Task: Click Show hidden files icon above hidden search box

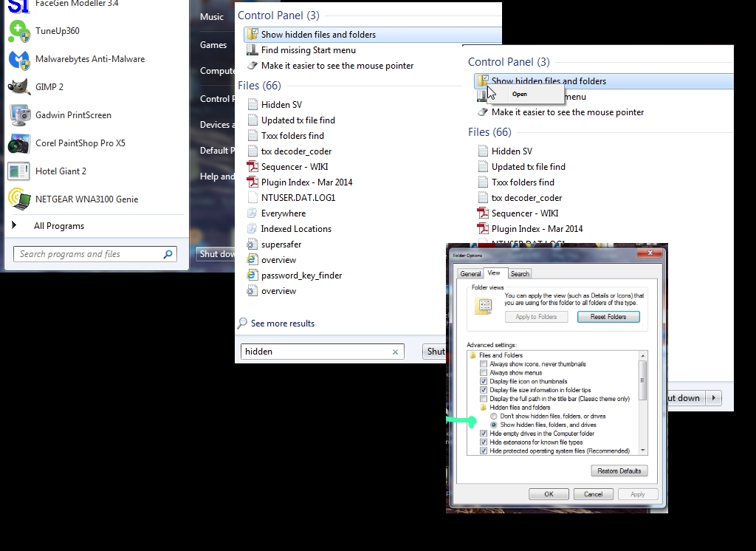Action: pos(252,34)
